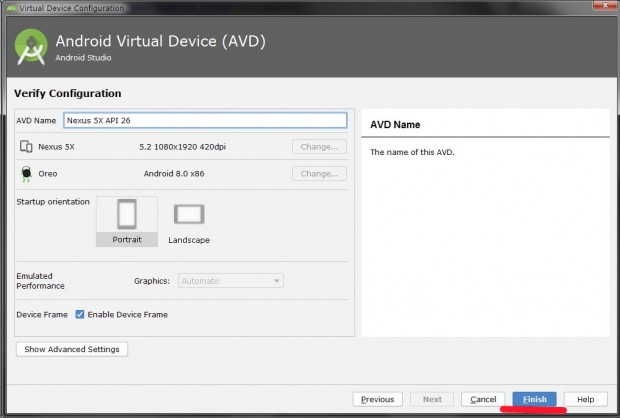The image size is (620, 418).
Task: Focus the AVD Name text field
Action: [204, 120]
